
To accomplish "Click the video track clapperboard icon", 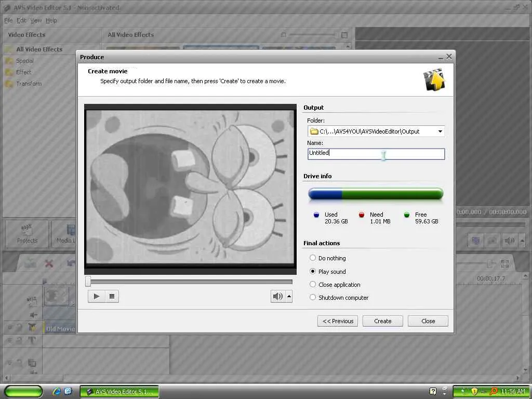I will click(32, 300).
